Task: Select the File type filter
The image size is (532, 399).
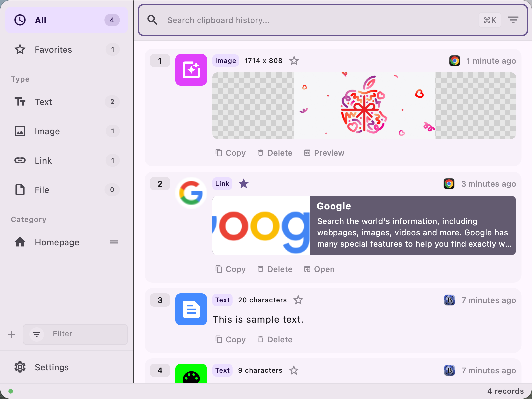Action: [41, 190]
